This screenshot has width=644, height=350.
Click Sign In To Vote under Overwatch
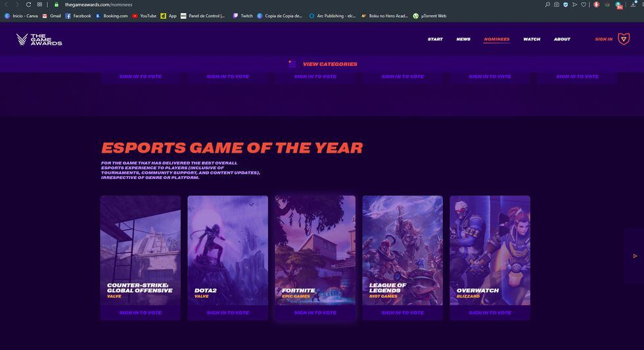click(x=490, y=312)
